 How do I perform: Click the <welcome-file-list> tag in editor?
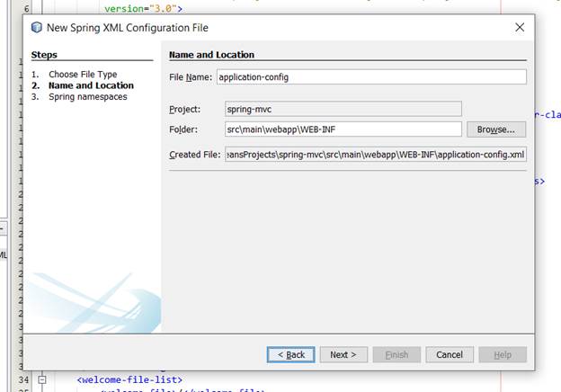(x=129, y=379)
